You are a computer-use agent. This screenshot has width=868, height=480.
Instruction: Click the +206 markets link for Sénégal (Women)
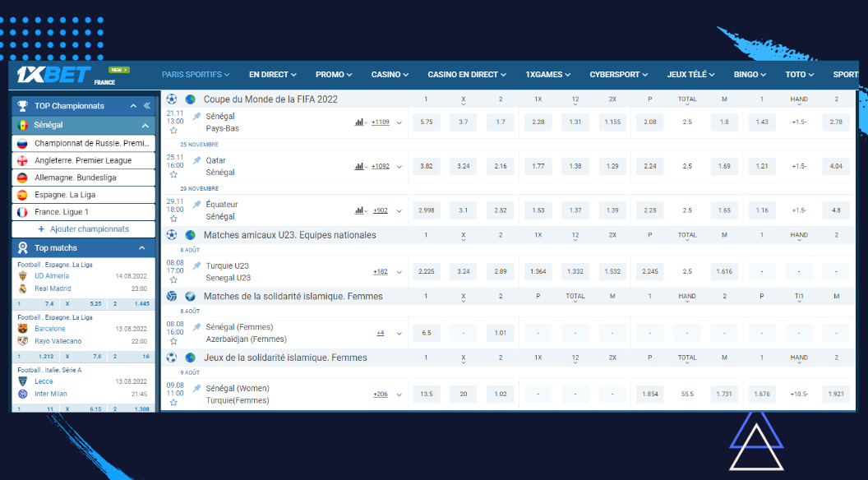pos(381,395)
